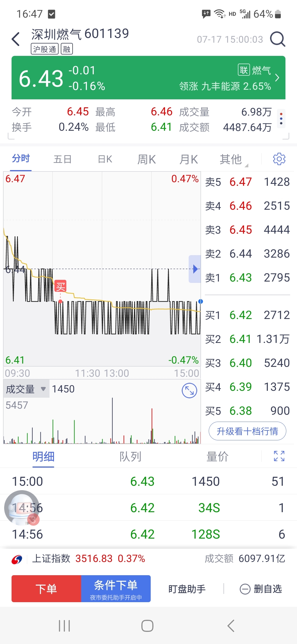Go back with the top-left arrow
The width and height of the screenshot is (297, 644).
pyautogui.click(x=16, y=39)
